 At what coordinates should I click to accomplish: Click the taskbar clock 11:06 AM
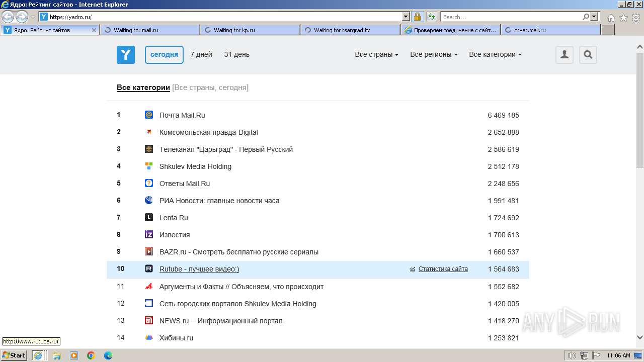618,355
